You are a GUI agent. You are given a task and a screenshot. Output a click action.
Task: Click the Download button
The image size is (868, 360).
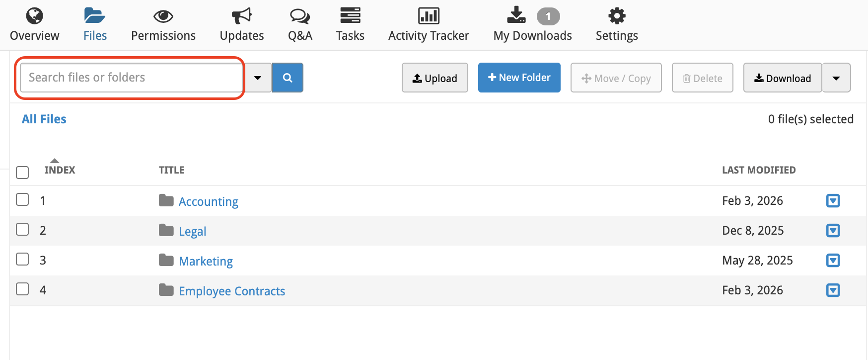pos(783,78)
